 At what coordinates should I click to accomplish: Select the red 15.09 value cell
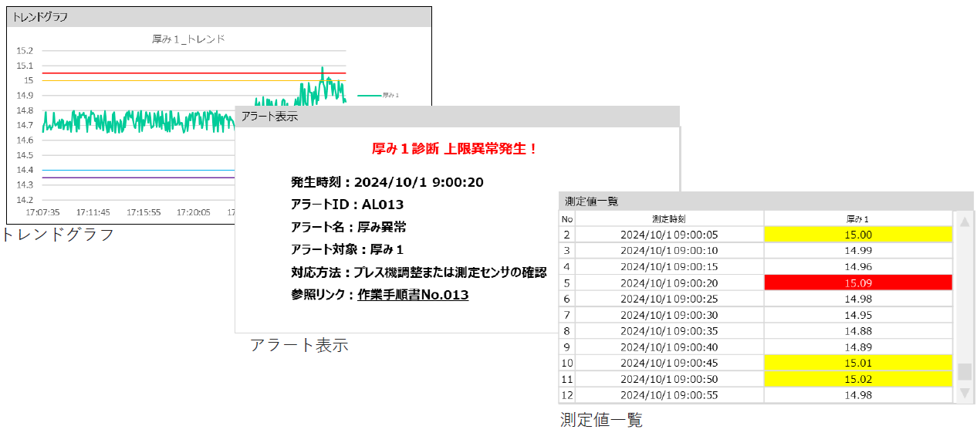pos(858,283)
